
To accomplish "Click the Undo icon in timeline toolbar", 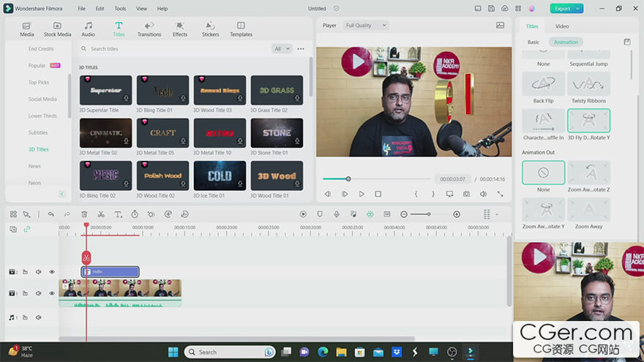I will click(51, 214).
